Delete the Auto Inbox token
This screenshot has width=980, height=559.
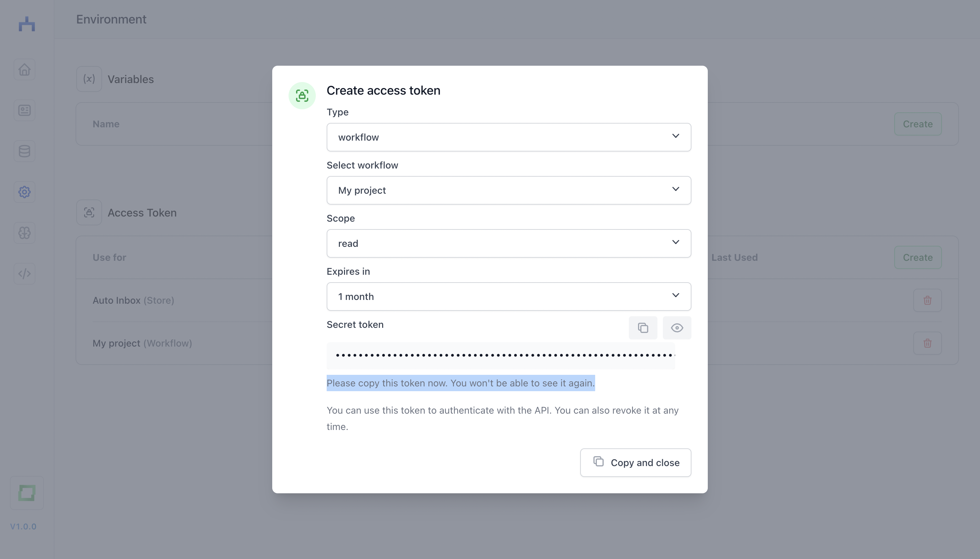click(928, 300)
